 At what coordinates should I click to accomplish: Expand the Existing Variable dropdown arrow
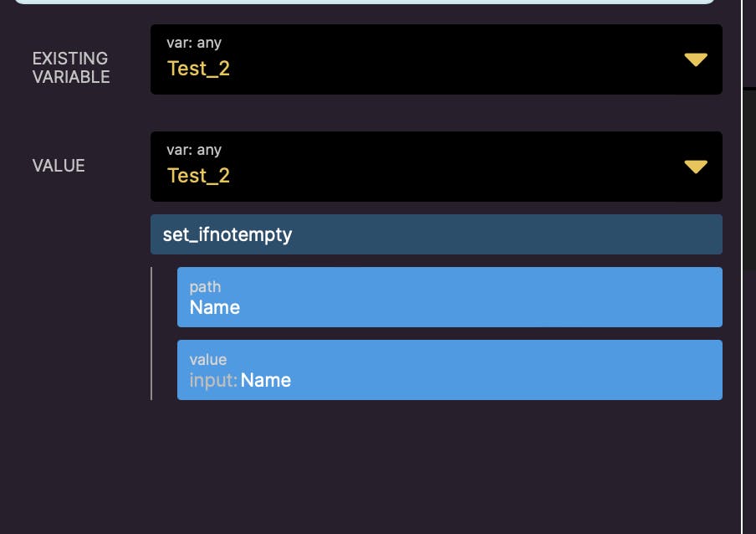pos(696,59)
